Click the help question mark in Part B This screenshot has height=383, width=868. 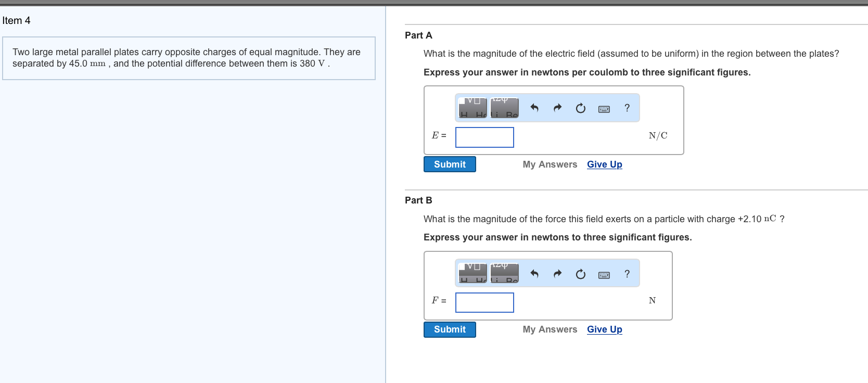pos(627,273)
